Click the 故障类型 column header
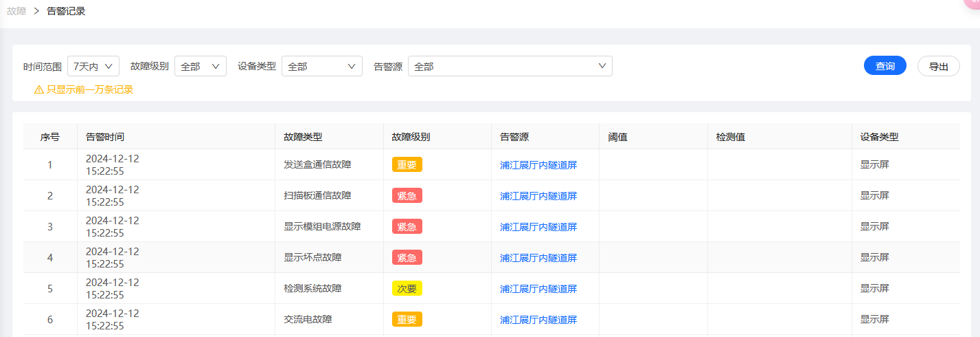 coord(329,137)
